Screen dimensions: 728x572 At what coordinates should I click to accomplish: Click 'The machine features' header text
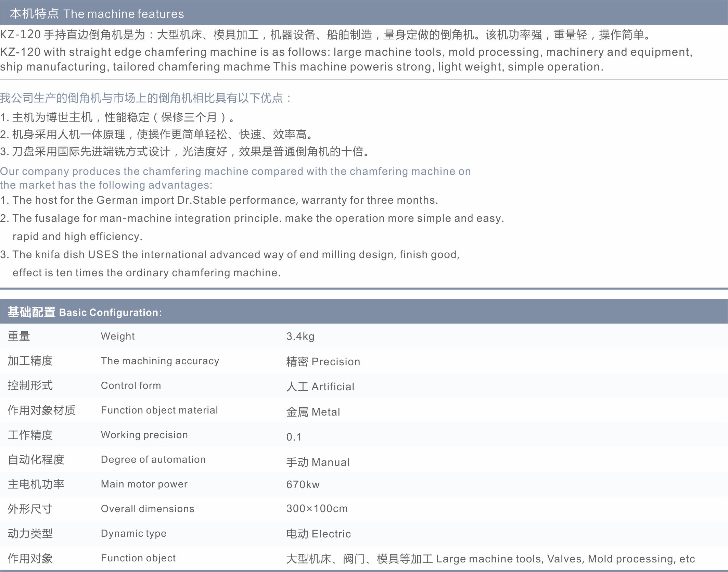(x=124, y=14)
